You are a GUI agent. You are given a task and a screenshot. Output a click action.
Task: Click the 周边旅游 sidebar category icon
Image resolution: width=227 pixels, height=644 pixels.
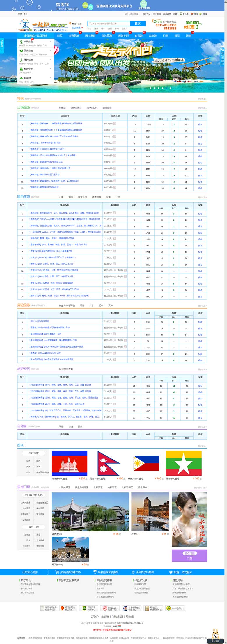(x=21, y=60)
